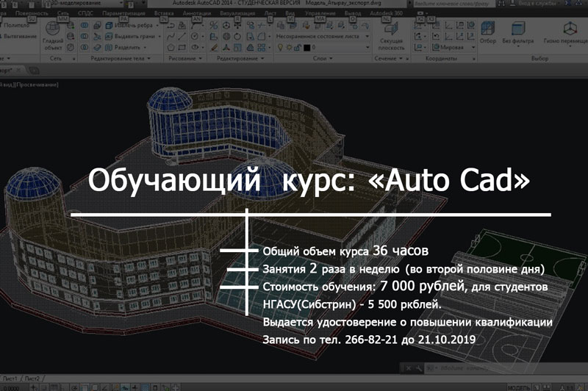Toggle the layer lock icon
This screenshot has width=588, height=391.
(x=298, y=48)
